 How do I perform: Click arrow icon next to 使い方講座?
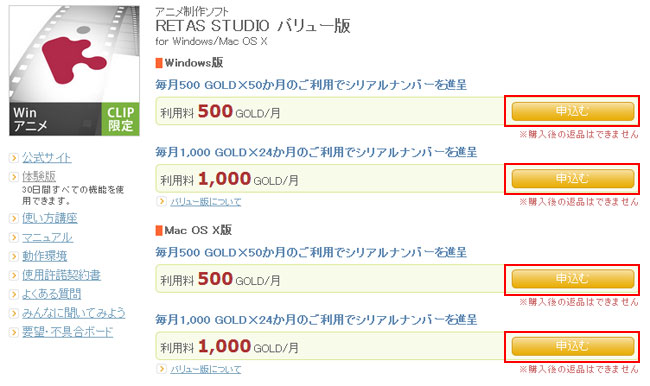pos(14,218)
